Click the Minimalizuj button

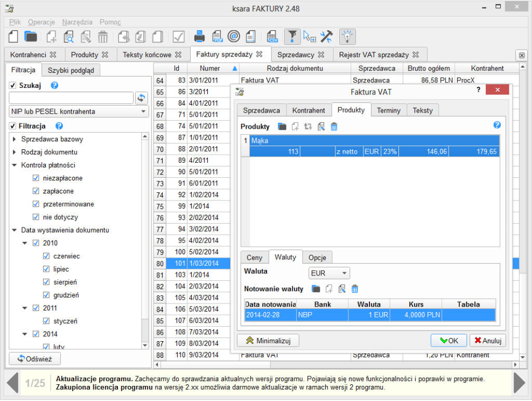click(268, 341)
